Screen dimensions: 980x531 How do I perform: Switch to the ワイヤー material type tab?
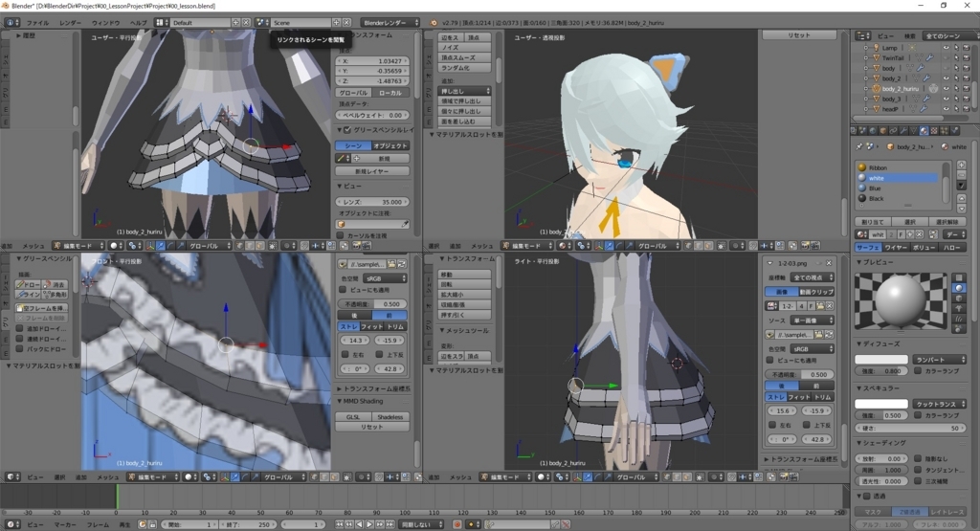(x=895, y=248)
